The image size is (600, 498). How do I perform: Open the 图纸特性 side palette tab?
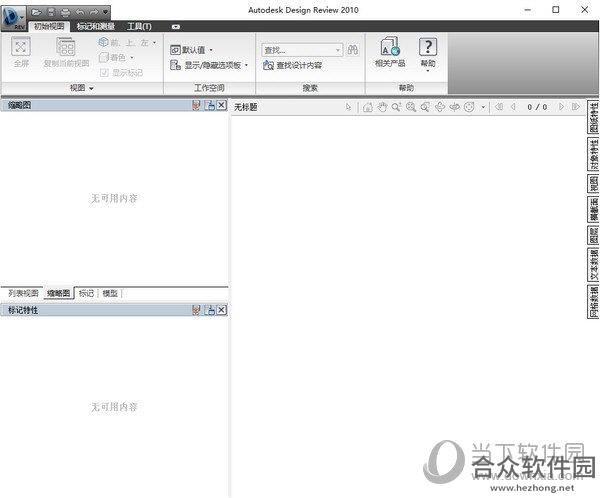click(x=593, y=117)
